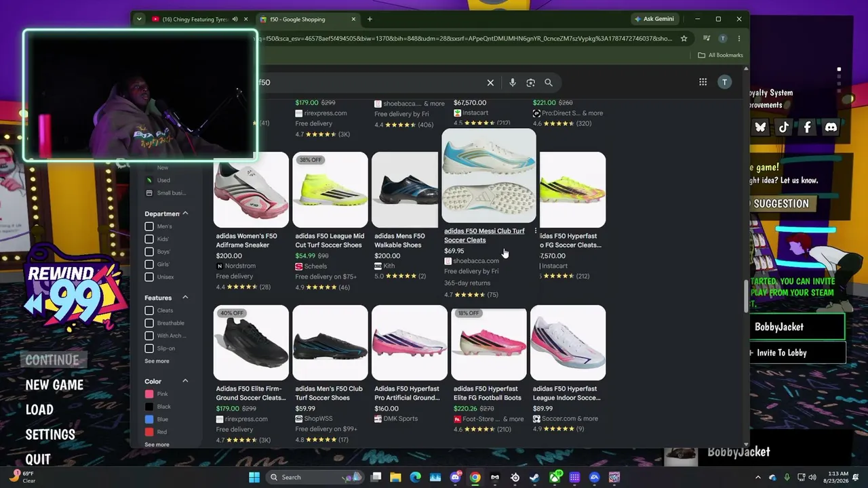Click Invite To Lobby in the game
This screenshot has width=868, height=488.
click(797, 352)
